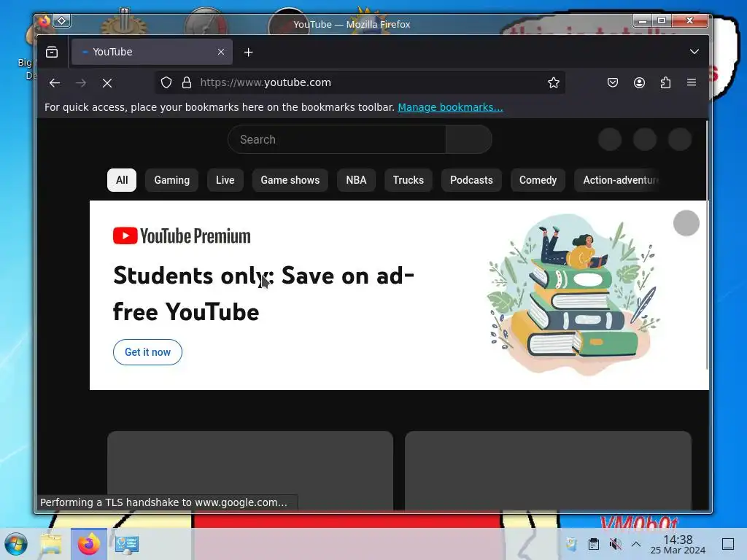The image size is (747, 560).
Task: Click the Students only headline text
Action: (263, 293)
